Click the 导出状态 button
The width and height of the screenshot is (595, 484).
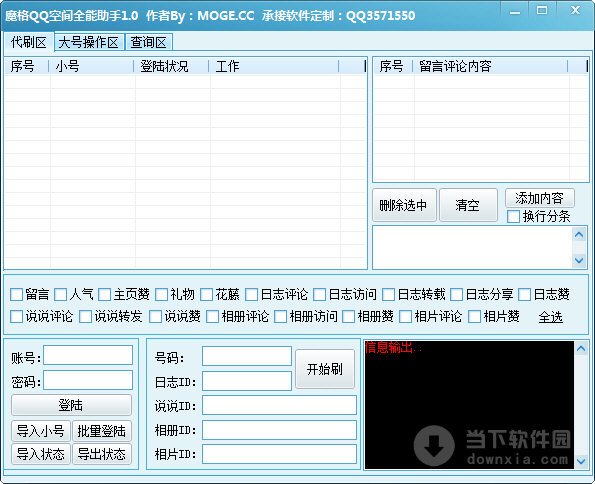coord(102,454)
